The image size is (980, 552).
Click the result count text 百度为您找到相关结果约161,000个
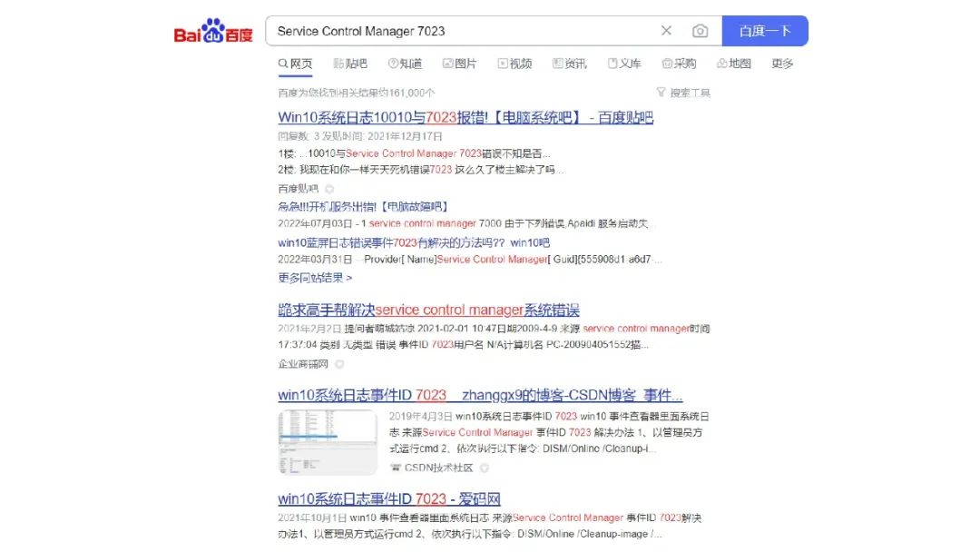[357, 93]
